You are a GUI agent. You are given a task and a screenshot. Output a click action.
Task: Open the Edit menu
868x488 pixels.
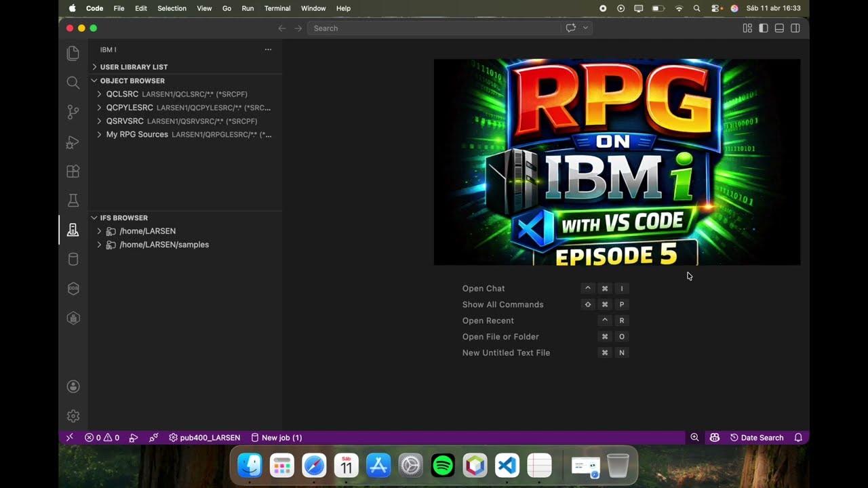pyautogui.click(x=141, y=8)
